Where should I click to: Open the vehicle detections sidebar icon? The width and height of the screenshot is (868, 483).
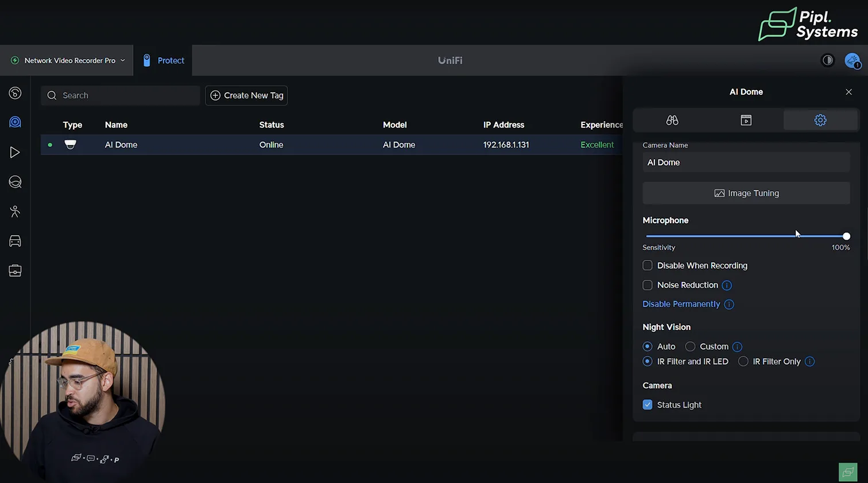click(x=15, y=241)
